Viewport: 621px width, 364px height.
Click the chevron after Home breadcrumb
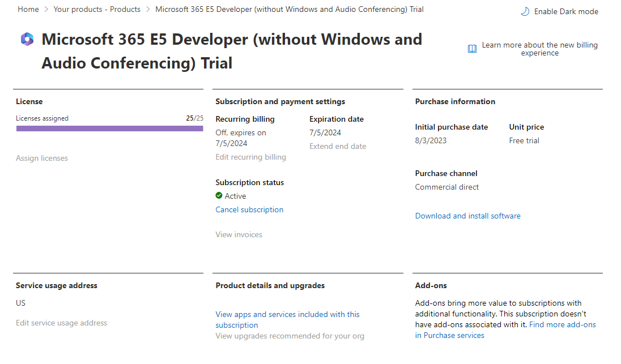tap(46, 9)
